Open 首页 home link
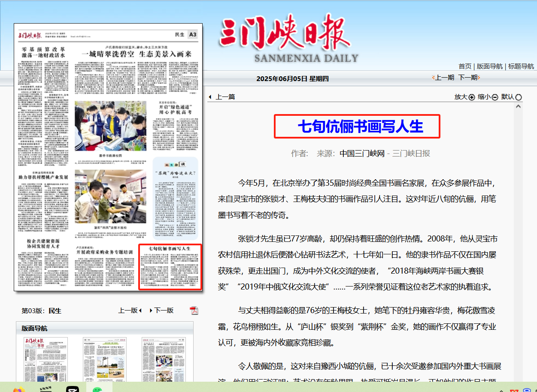The width and height of the screenshot is (537, 392). click(465, 66)
